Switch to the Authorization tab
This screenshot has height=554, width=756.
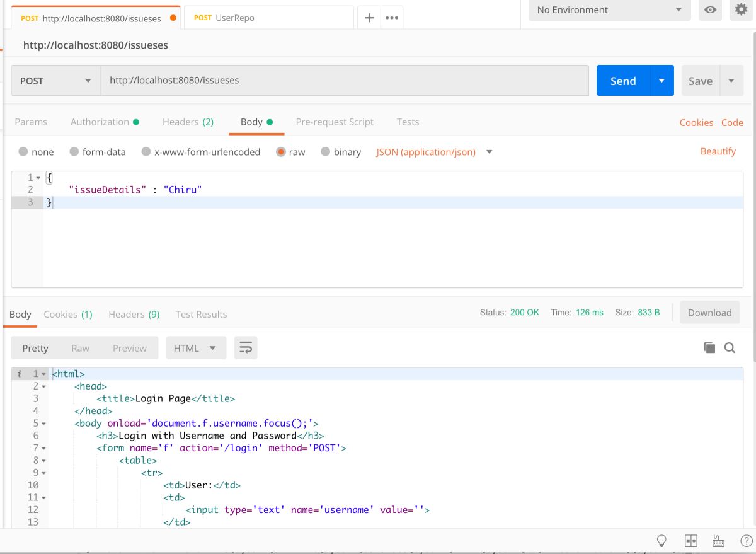click(x=105, y=122)
